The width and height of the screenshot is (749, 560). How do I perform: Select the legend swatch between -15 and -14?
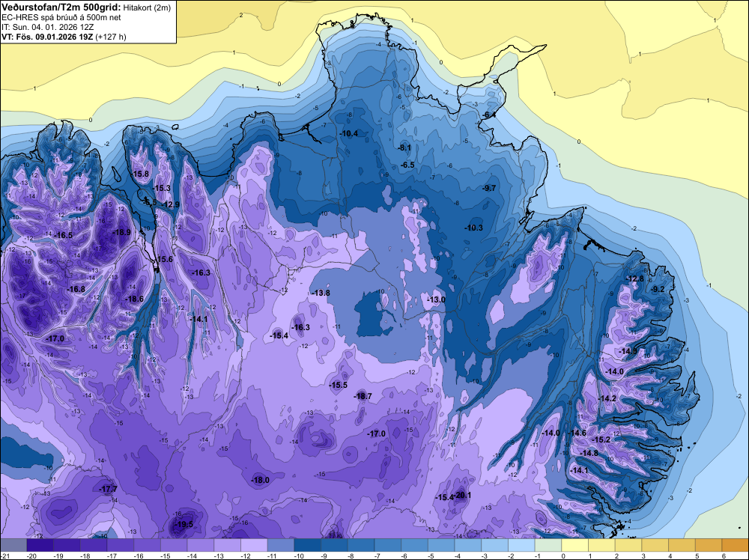pyautogui.click(x=174, y=545)
